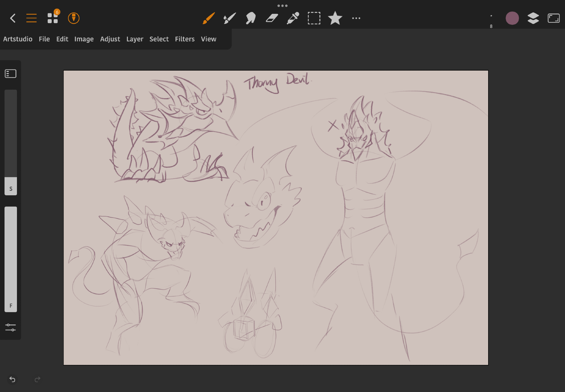Open the Layers panel icon
The width and height of the screenshot is (565, 392).
(533, 18)
